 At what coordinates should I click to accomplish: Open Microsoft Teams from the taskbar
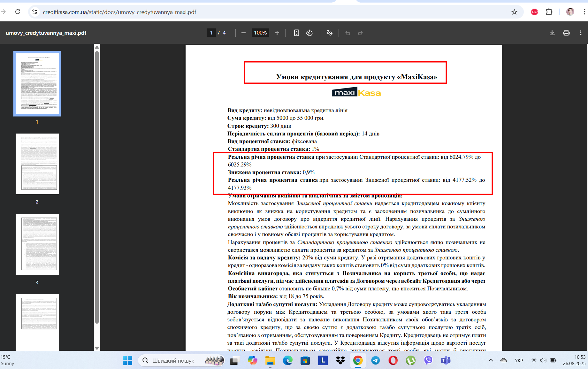(446, 360)
